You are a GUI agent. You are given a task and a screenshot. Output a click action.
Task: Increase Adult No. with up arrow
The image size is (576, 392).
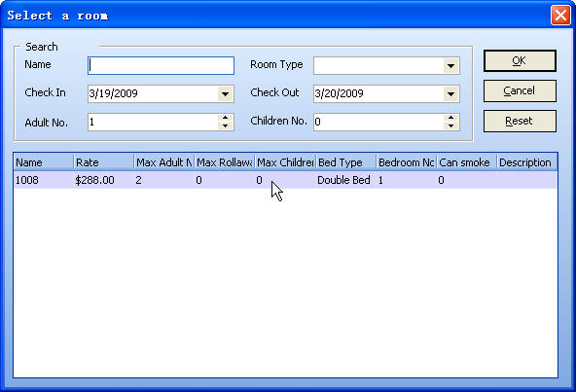(x=225, y=118)
